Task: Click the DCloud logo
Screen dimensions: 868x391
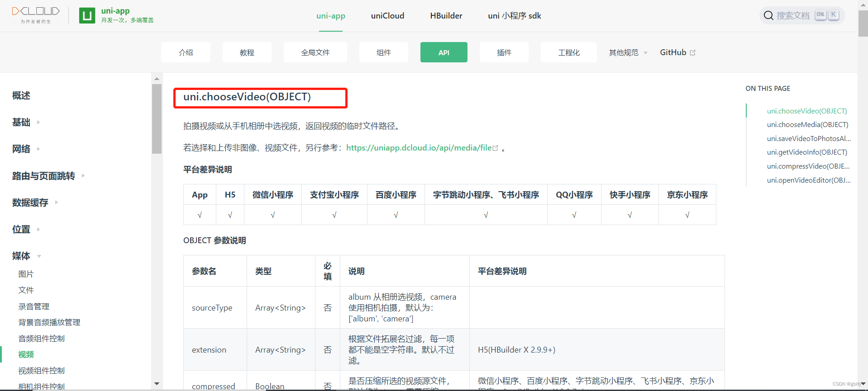Action: tap(36, 14)
